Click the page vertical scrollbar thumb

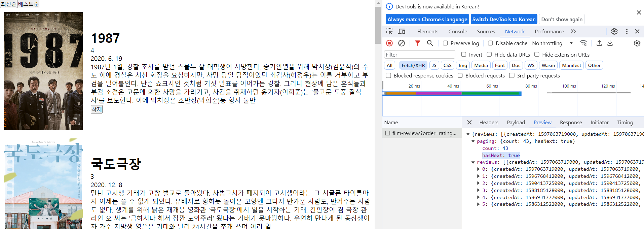point(378,25)
